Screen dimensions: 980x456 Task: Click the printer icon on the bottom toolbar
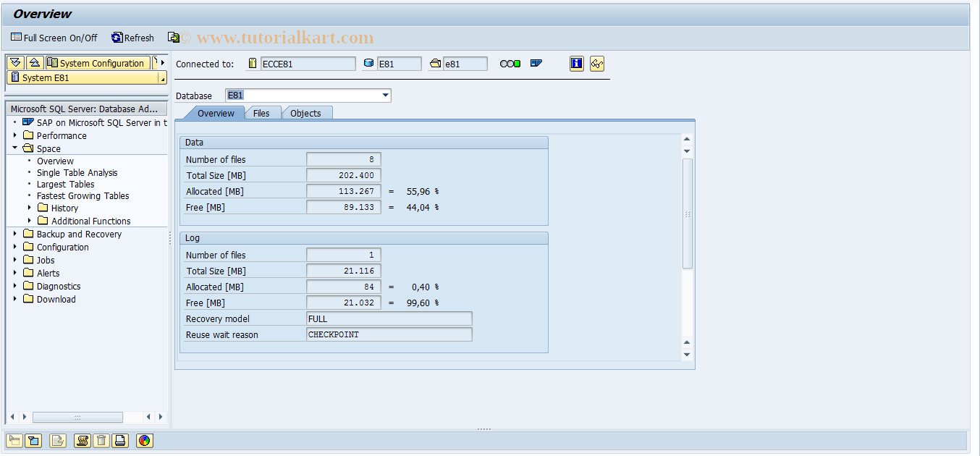(120, 441)
